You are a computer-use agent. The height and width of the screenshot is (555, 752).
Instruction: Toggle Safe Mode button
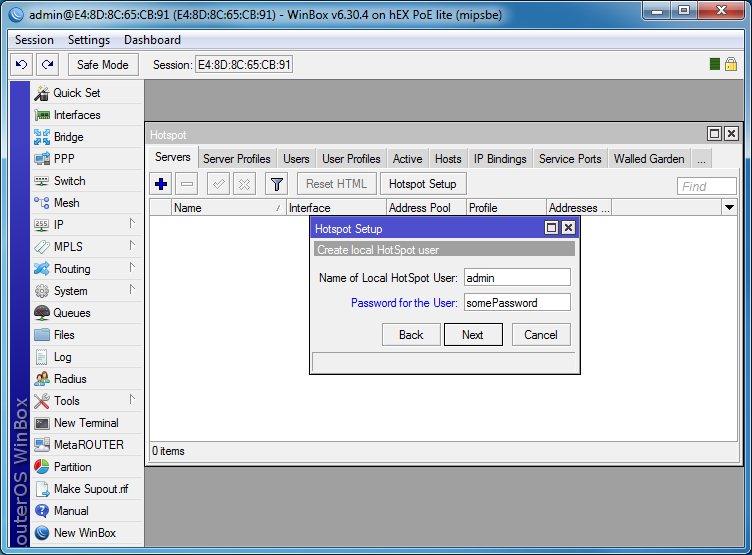click(x=103, y=64)
